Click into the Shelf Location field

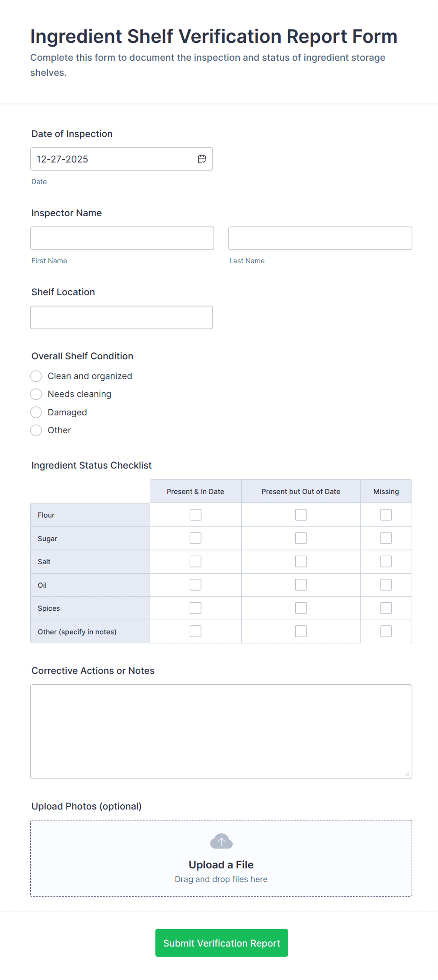click(122, 317)
